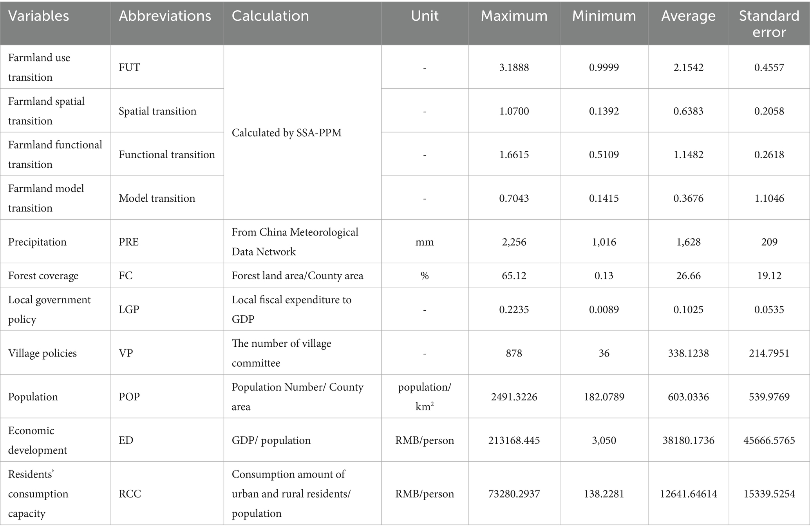
Task: Select the Calculation column header
Action: (x=270, y=16)
